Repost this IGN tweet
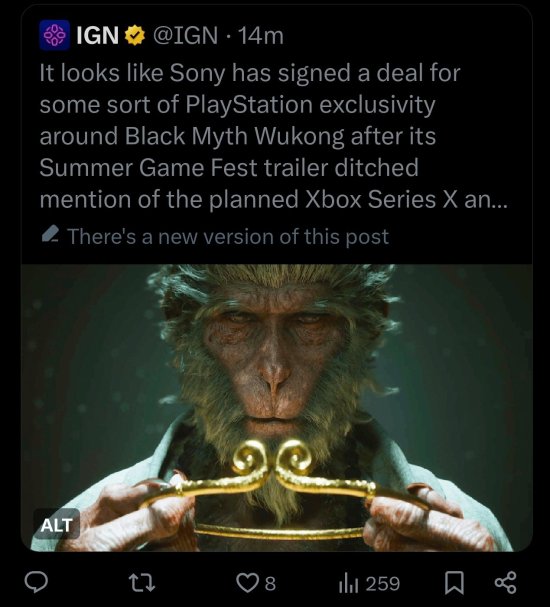The image size is (550, 607). (142, 583)
